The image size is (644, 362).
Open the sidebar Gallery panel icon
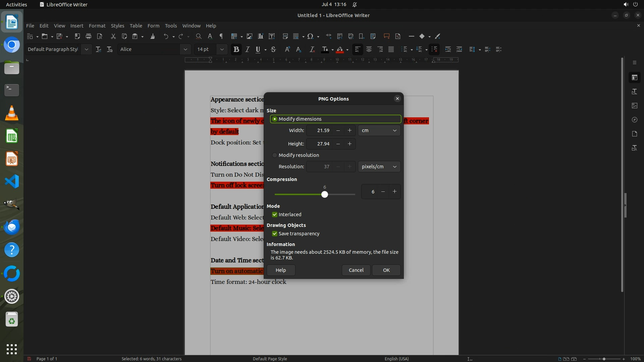[634, 106]
